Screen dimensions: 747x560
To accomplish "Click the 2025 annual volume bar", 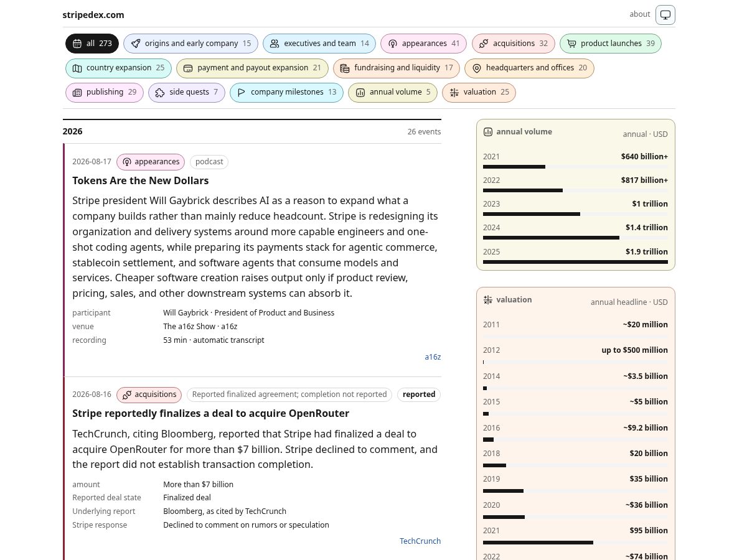I will coord(575,262).
